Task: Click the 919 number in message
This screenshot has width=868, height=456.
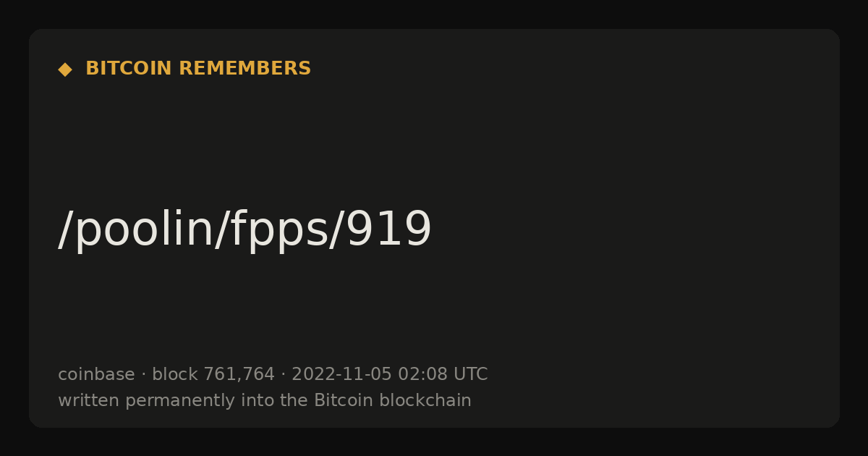Action: [x=389, y=230]
